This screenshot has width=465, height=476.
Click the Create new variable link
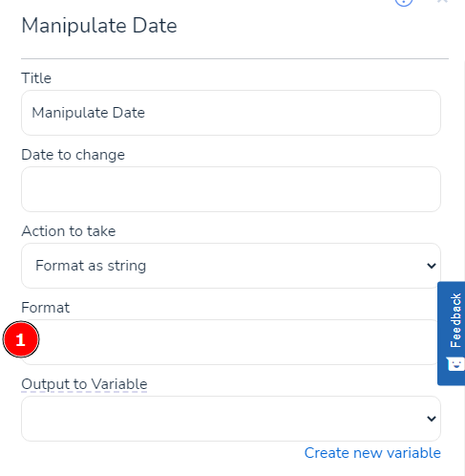click(x=372, y=453)
